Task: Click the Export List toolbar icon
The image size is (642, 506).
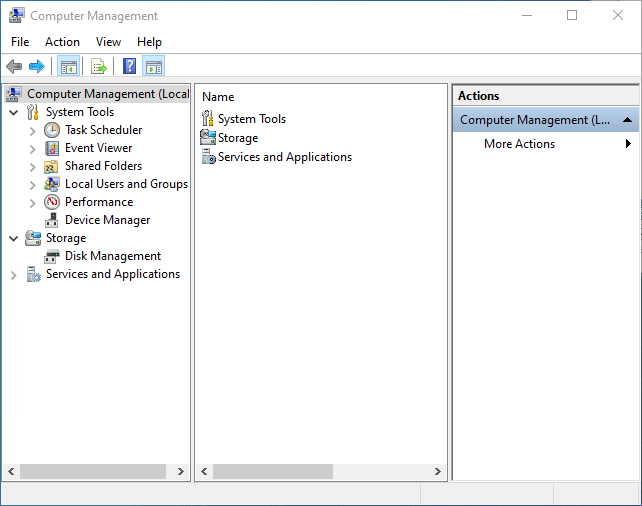Action: 98,66
